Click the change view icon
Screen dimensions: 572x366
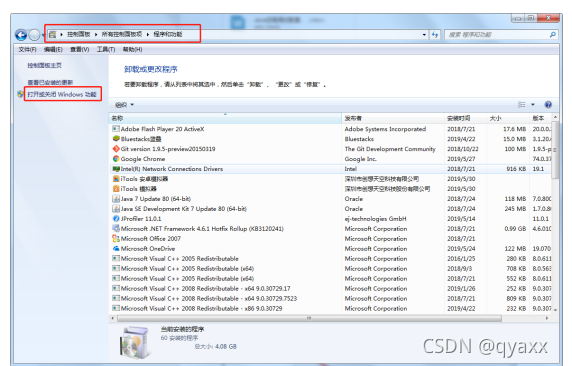tap(522, 105)
